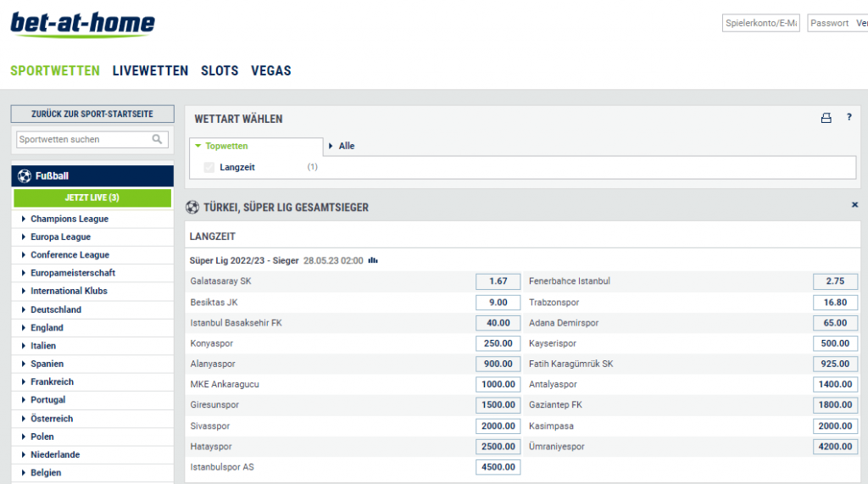Click the Jetzt Live (3) button
Viewport: 868px width, 484px height.
point(92,197)
